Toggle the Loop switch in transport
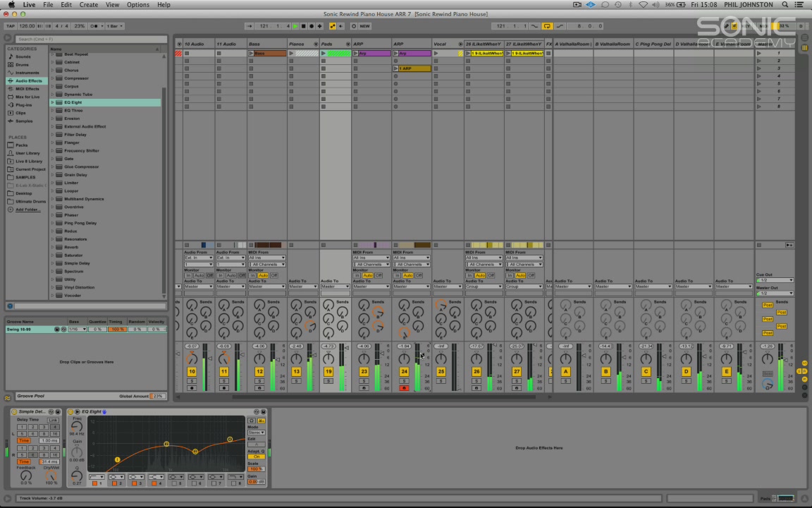The width and height of the screenshot is (812, 508). pos(547,26)
